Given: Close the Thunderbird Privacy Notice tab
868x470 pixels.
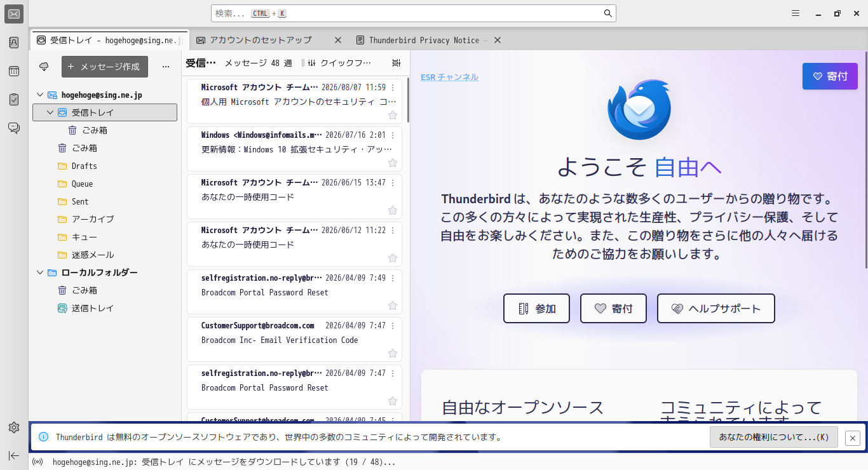Looking at the screenshot, I should tap(498, 40).
